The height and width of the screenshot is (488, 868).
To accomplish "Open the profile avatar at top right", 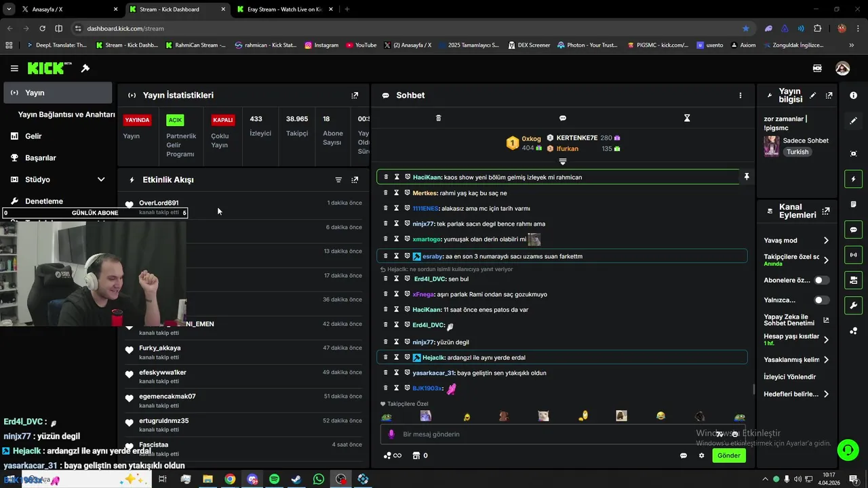I will [x=842, y=68].
